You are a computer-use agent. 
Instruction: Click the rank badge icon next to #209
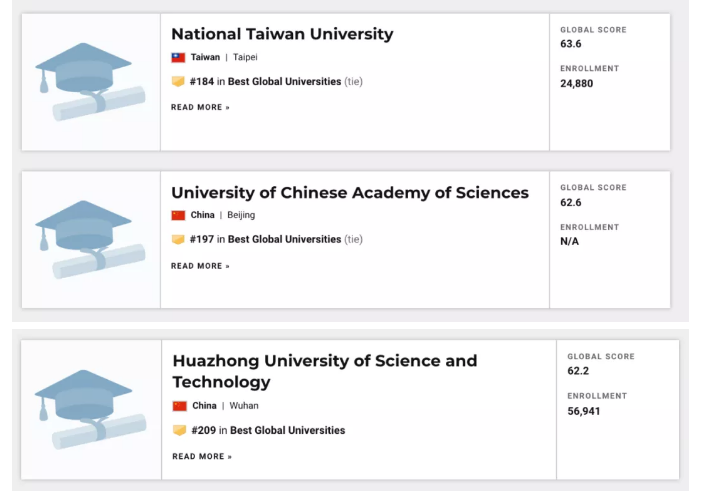click(x=180, y=431)
